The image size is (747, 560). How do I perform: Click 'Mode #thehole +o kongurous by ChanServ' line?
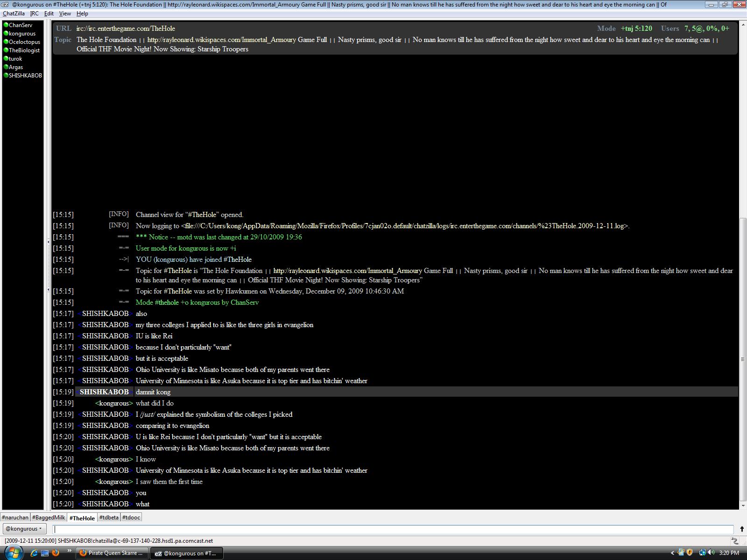tap(197, 302)
